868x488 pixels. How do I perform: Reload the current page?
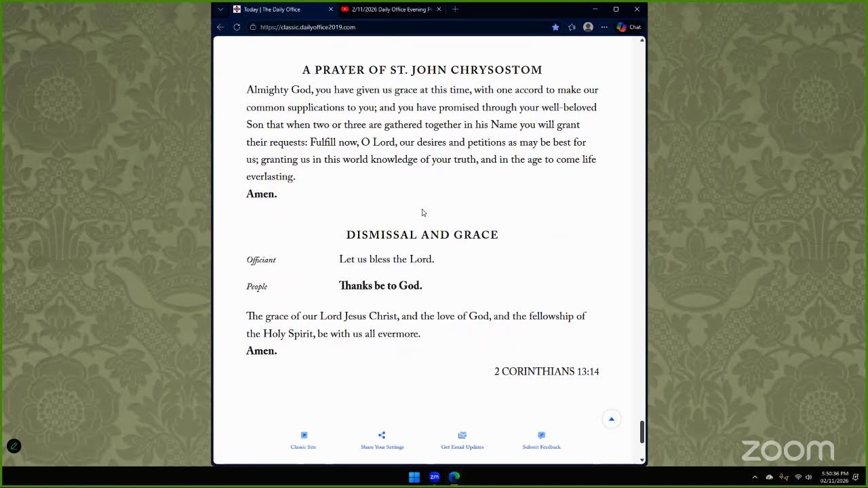[x=237, y=27]
